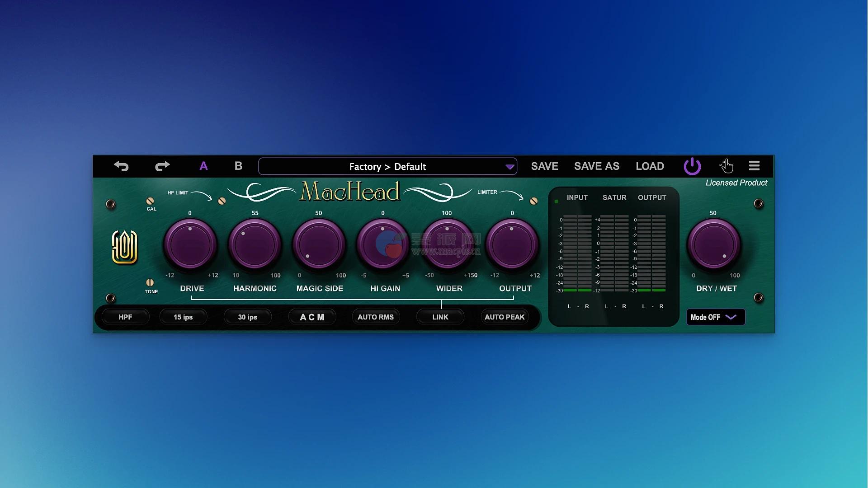Click the TONE screw trimmer

150,283
